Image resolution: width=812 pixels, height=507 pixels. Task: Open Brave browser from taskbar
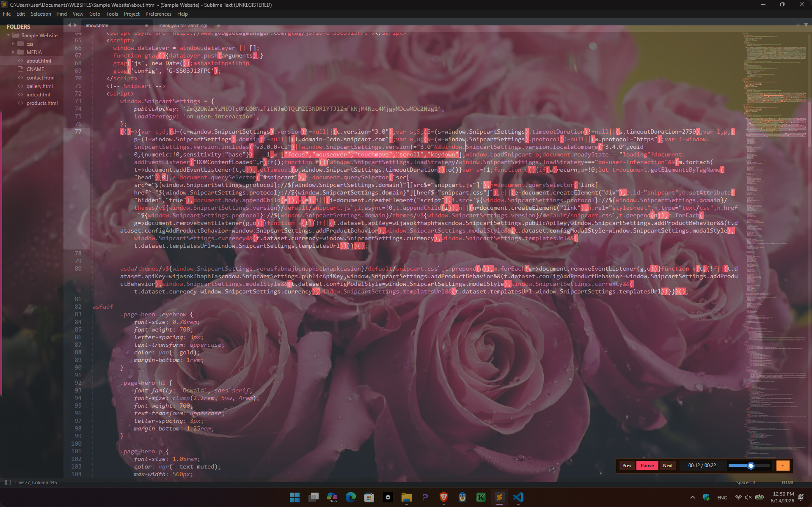pos(443,497)
